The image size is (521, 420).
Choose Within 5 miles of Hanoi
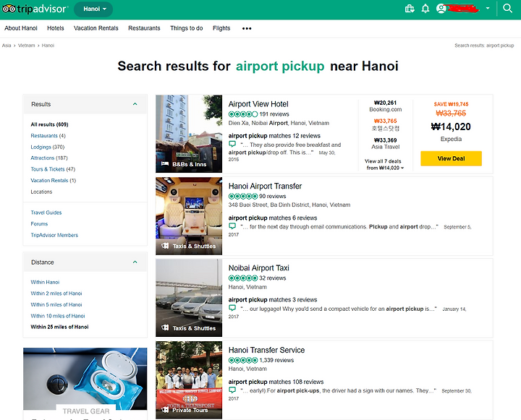56,305
